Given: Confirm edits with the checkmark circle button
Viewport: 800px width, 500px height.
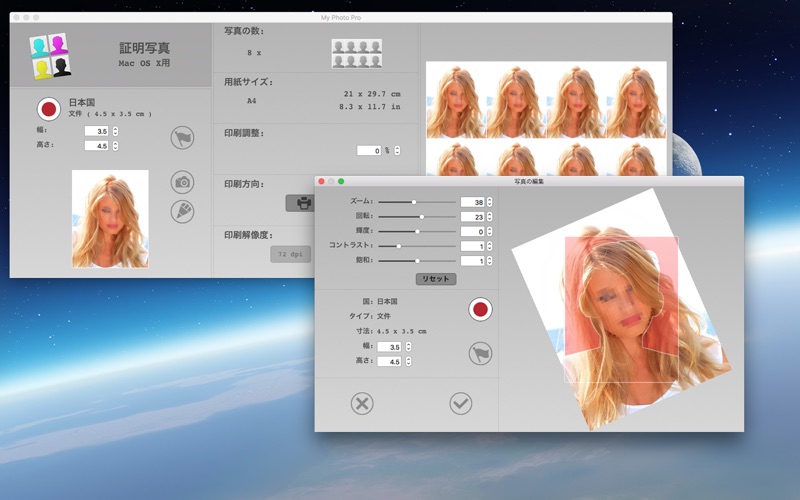Looking at the screenshot, I should 461,403.
